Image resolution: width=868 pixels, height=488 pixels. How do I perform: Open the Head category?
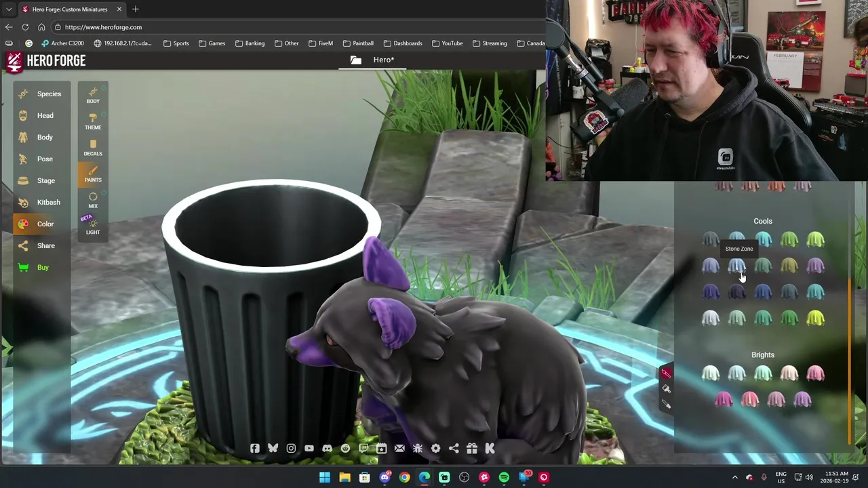[x=41, y=115]
